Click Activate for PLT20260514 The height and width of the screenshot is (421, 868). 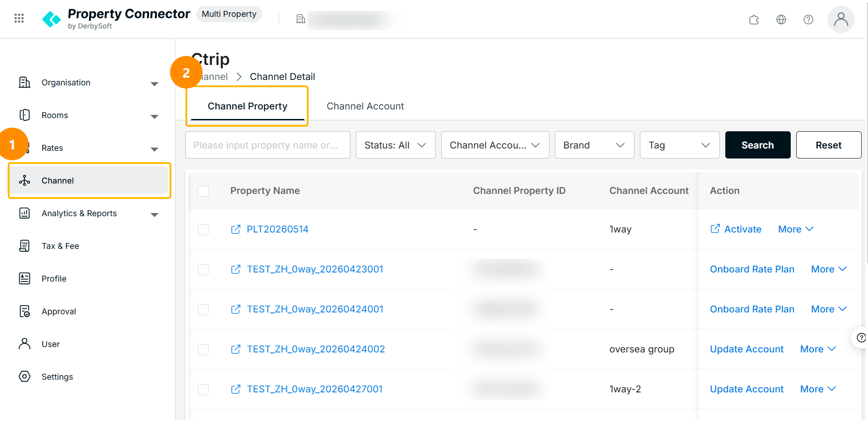(x=743, y=229)
